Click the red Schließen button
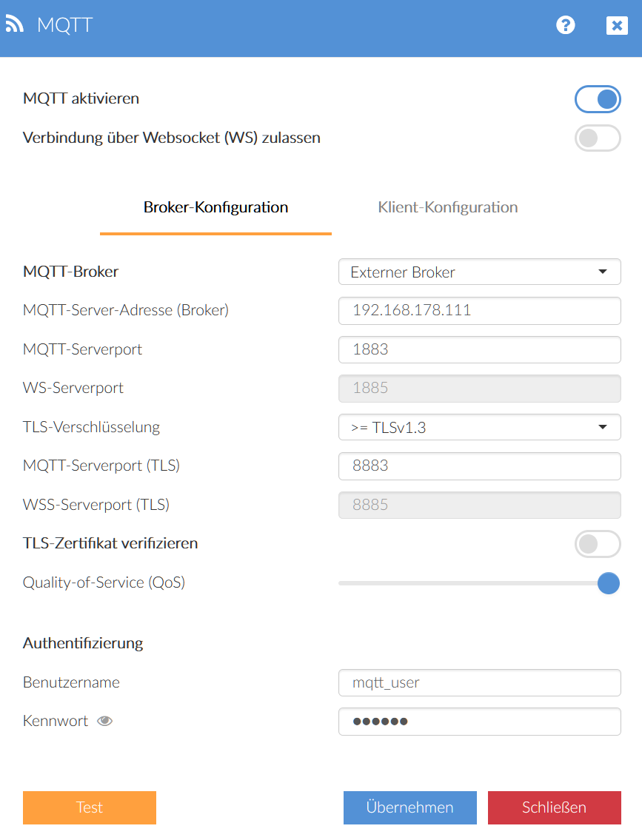Screen dimensions: 642x840 tap(554, 807)
